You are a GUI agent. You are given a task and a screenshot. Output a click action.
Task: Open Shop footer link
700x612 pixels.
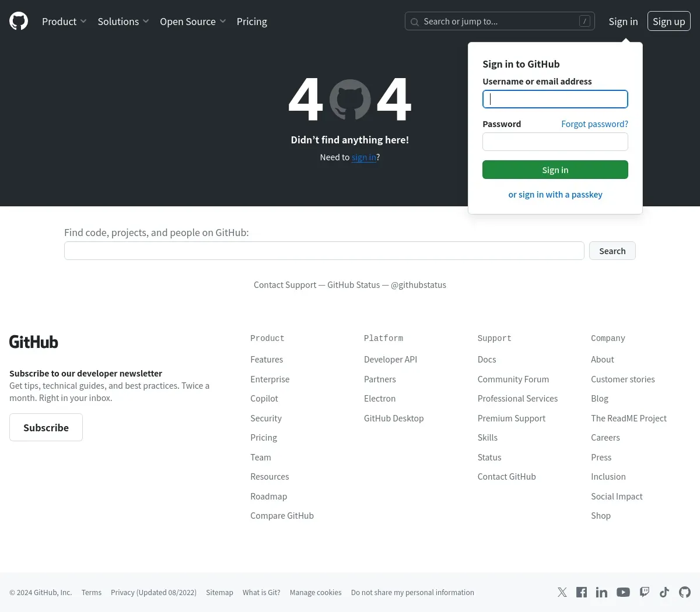tap(601, 516)
